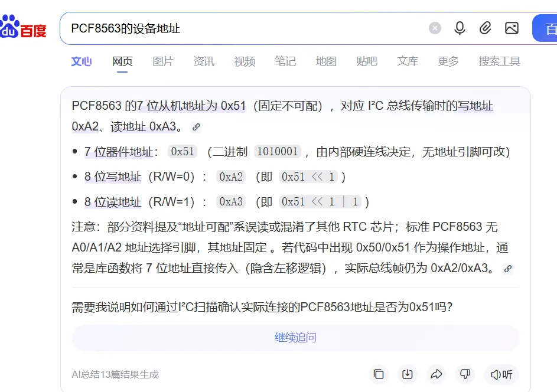Start voice search with microphone icon

[460, 28]
